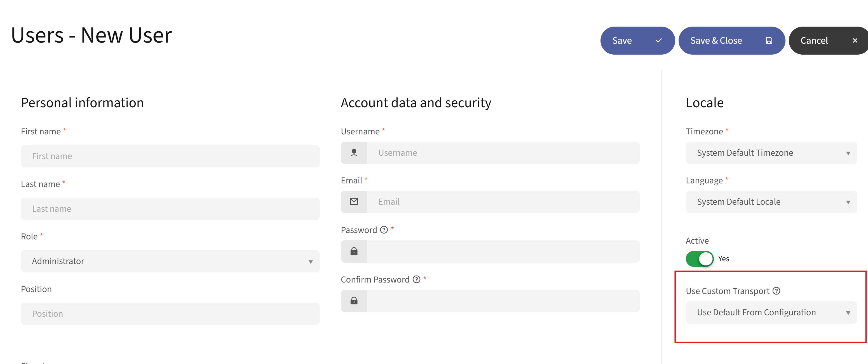Click the envelope icon next to Email

click(x=354, y=202)
